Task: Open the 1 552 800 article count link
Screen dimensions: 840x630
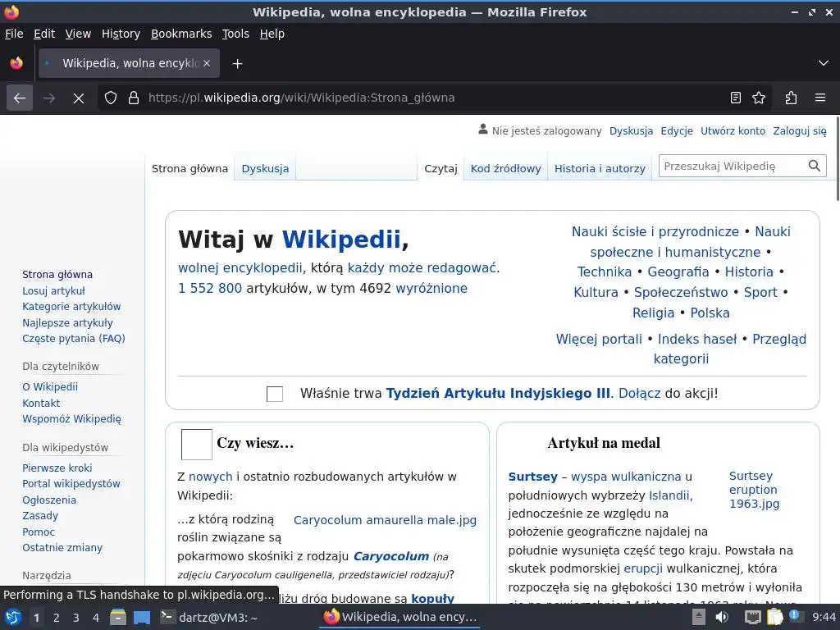Action: 209,288
